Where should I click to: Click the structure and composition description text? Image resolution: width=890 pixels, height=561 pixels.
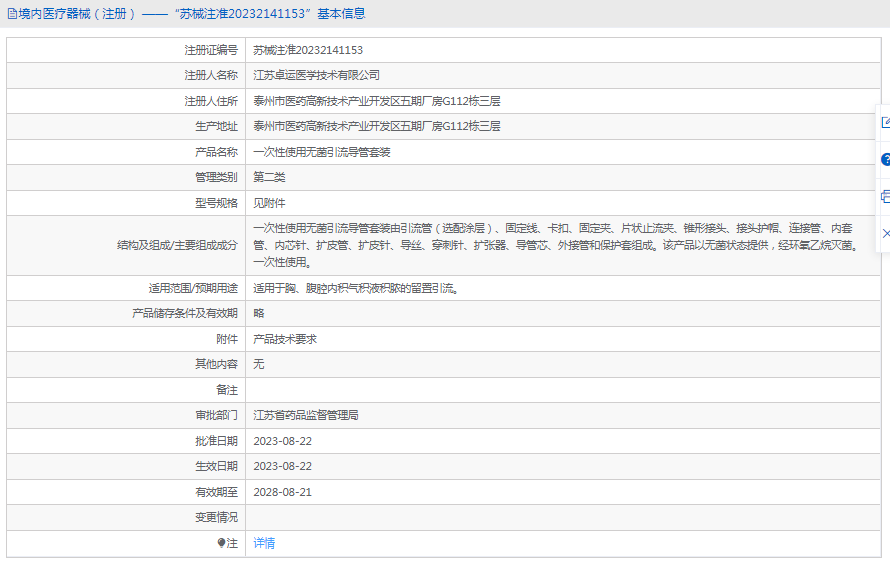[556, 245]
